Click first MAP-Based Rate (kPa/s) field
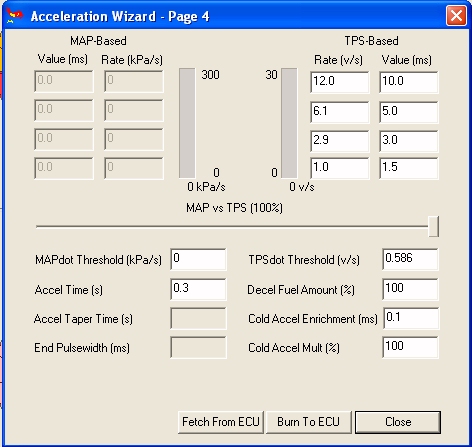Screen dimensions: 472x447 click(x=134, y=81)
